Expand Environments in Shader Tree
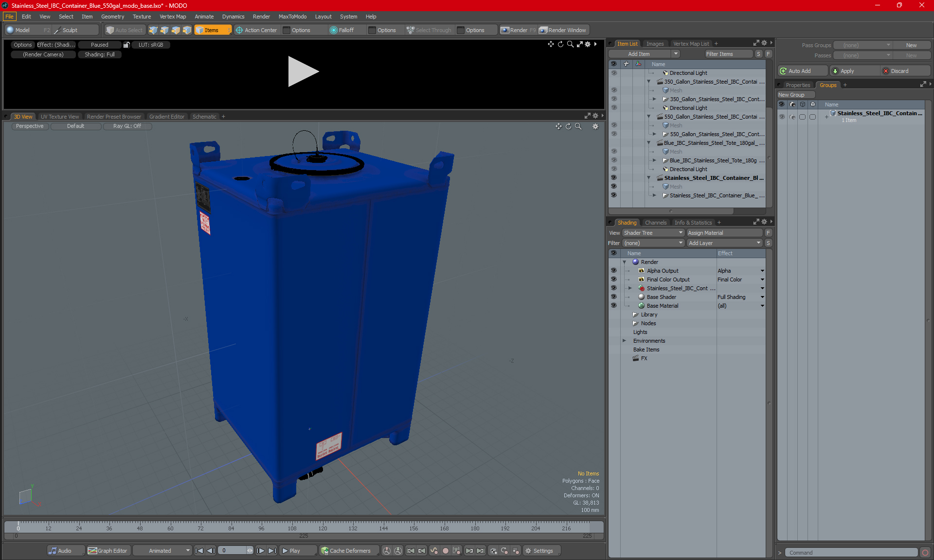The image size is (934, 560). coord(625,341)
